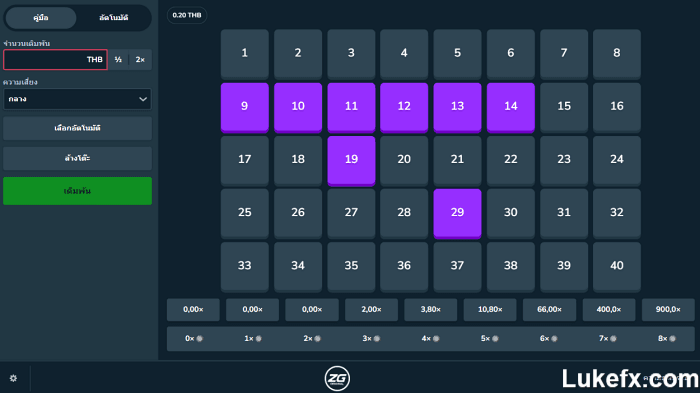Open the กลาง risk dropdown
Image resolution: width=700 pixels, height=393 pixels.
pyautogui.click(x=77, y=99)
